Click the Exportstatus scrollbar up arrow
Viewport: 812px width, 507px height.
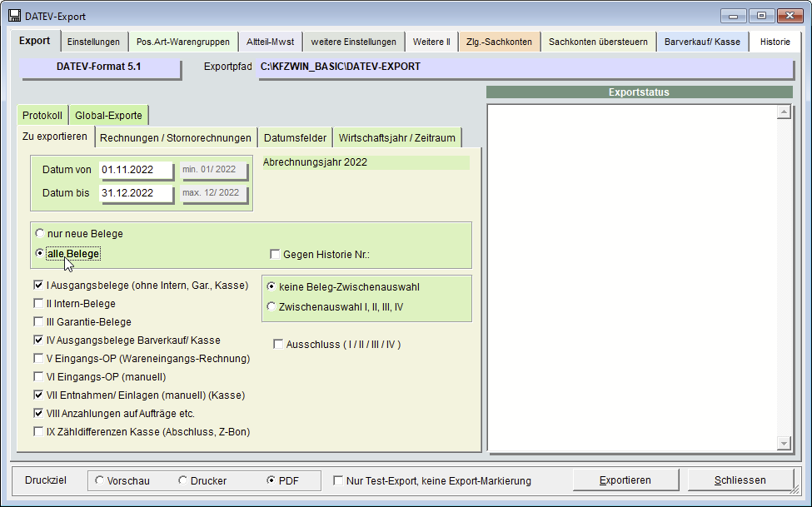[784, 112]
